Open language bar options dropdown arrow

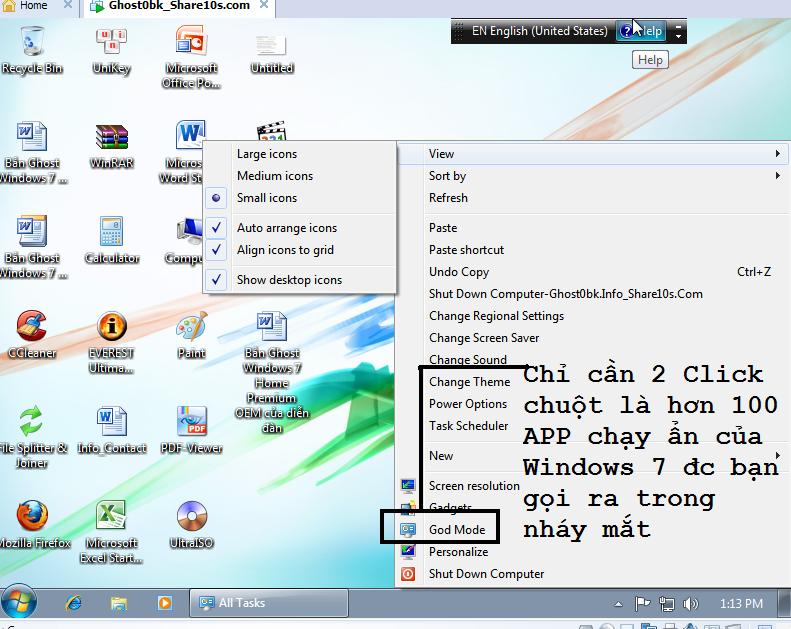pyautogui.click(x=679, y=31)
